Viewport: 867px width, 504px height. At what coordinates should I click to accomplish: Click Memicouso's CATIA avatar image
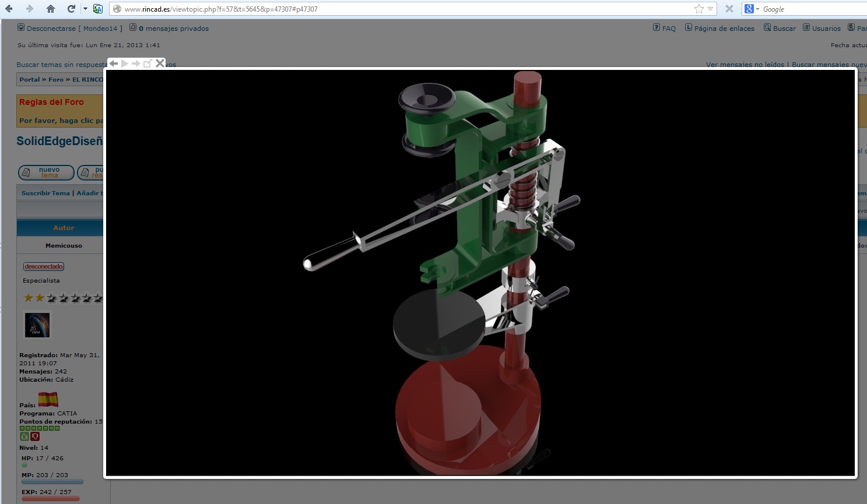pos(37,325)
